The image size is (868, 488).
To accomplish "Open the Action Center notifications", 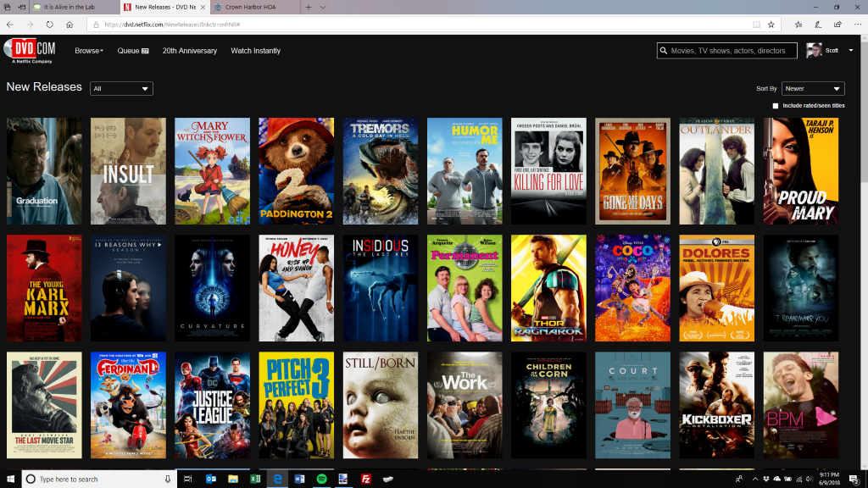I will point(854,479).
